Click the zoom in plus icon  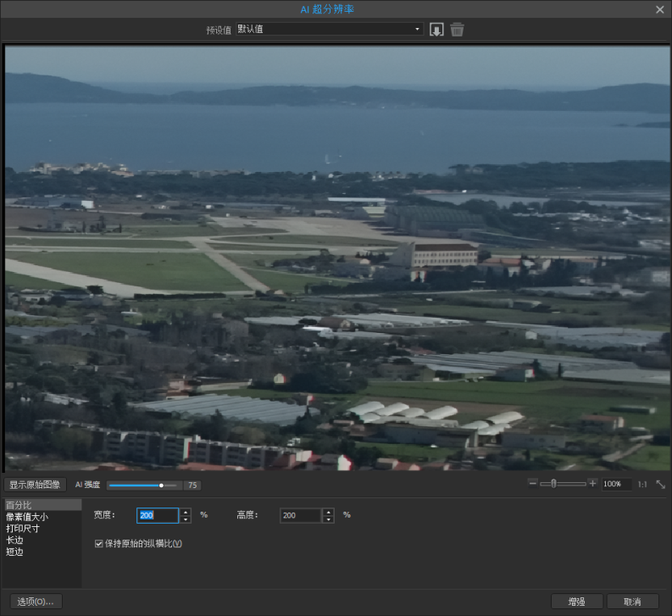click(x=592, y=483)
